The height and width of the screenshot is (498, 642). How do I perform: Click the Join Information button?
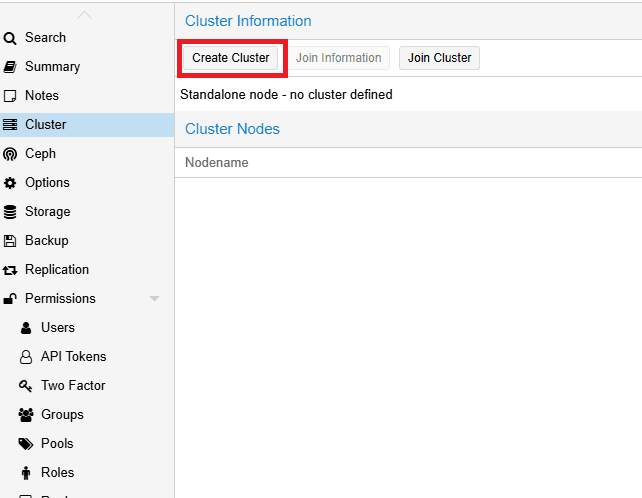pyautogui.click(x=339, y=58)
